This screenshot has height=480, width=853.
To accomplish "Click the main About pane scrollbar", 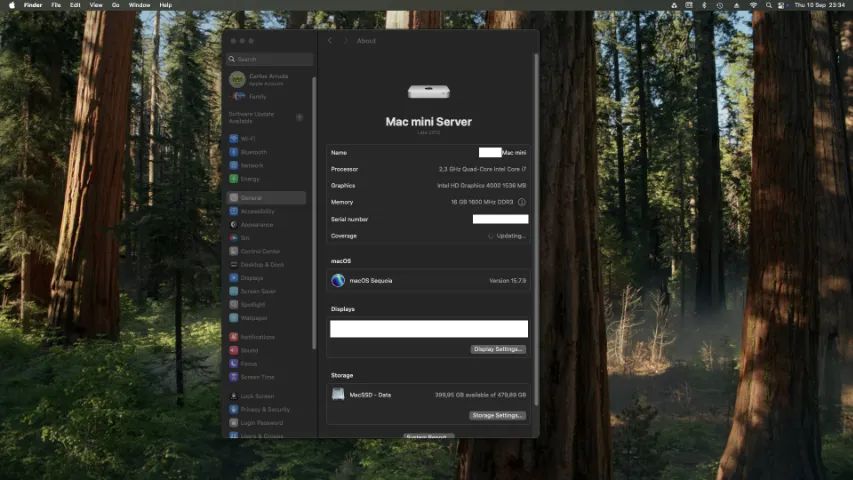I will click(536, 229).
